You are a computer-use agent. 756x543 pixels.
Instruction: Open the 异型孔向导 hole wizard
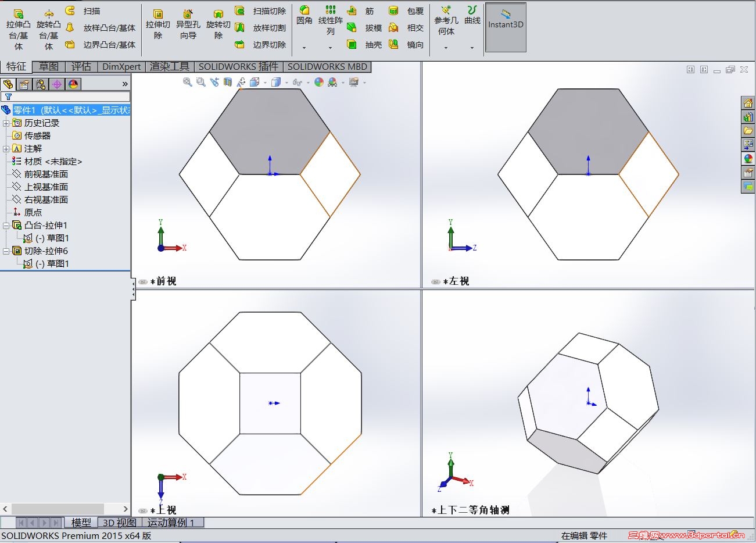(188, 24)
